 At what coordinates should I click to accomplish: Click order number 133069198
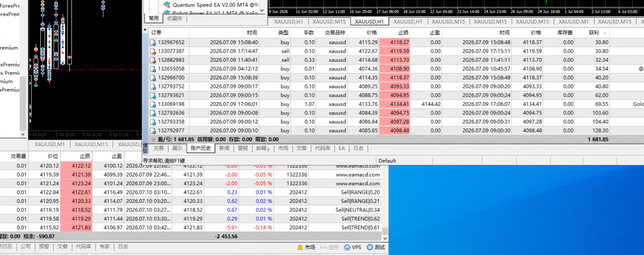point(171,104)
